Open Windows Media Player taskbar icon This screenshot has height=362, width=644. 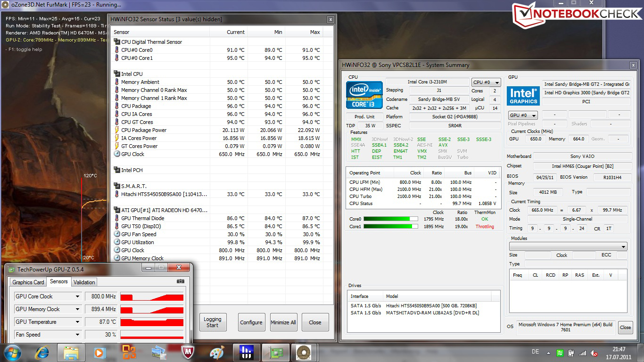pyautogui.click(x=99, y=353)
